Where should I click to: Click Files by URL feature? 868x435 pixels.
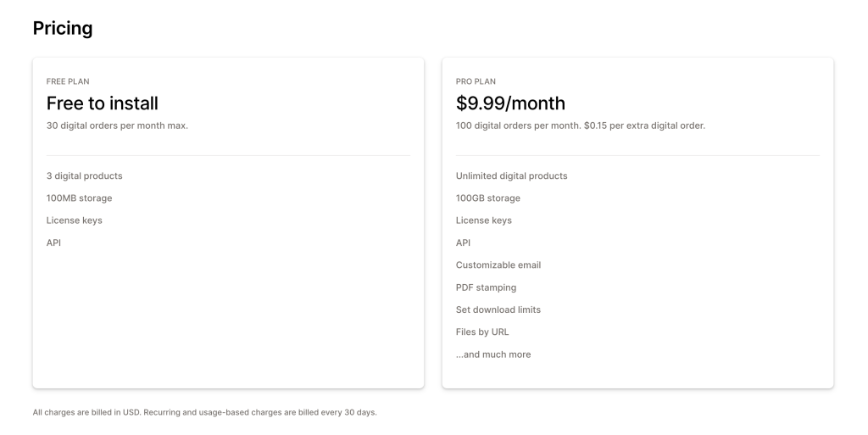tap(482, 332)
